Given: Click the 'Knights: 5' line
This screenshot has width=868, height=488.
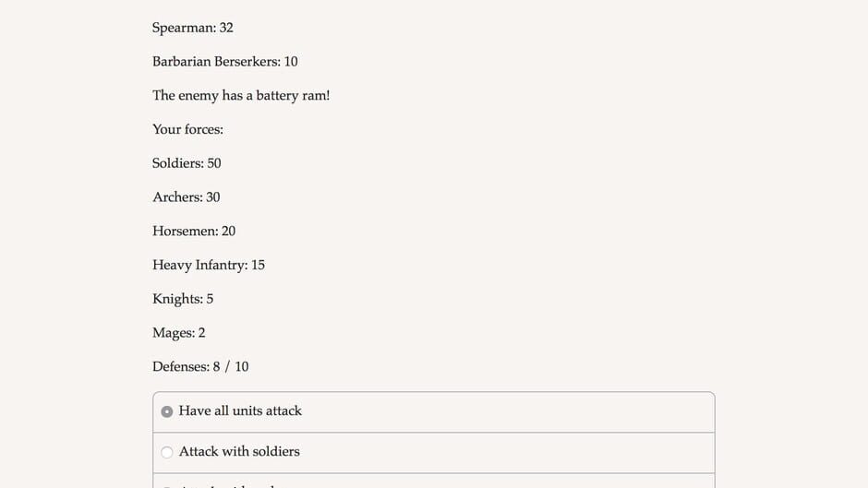Looking at the screenshot, I should click(x=182, y=299).
